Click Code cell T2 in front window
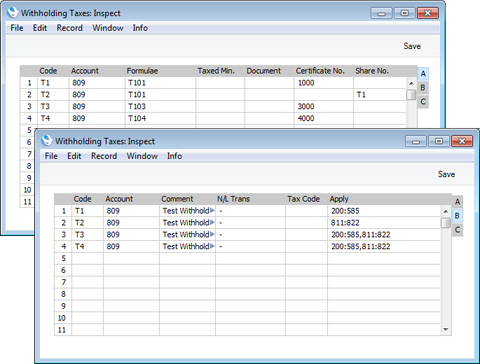 (x=87, y=223)
